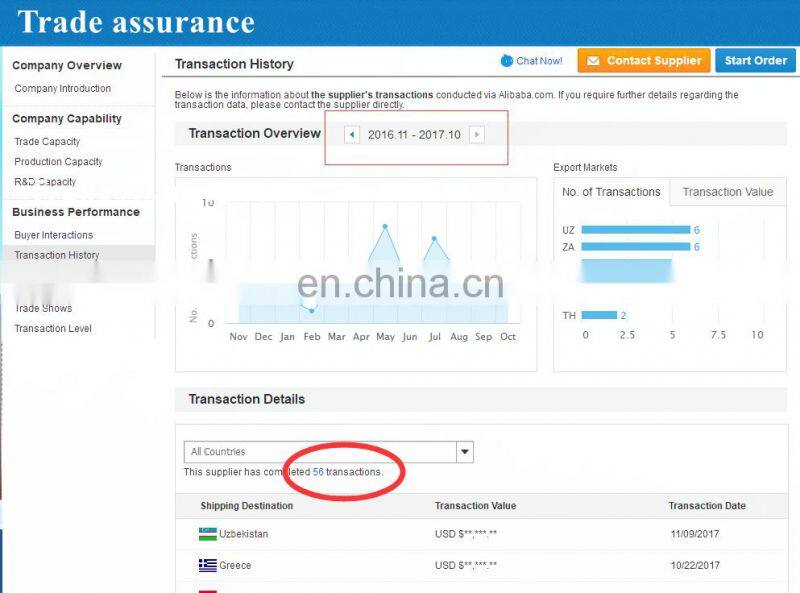This screenshot has height=593, width=800.
Task: Open Trade Capacity page
Action: point(47,142)
